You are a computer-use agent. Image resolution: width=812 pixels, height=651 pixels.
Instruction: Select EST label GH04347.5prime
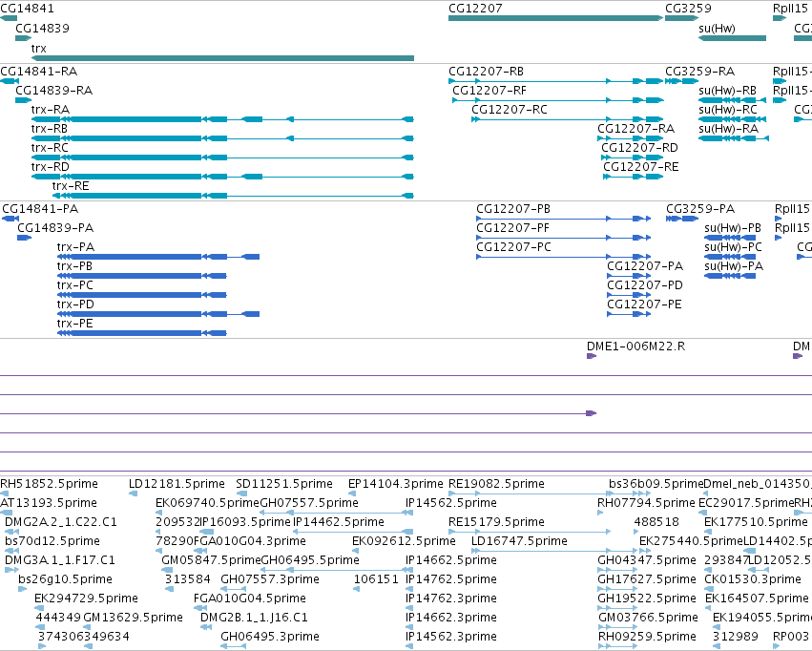(647, 560)
